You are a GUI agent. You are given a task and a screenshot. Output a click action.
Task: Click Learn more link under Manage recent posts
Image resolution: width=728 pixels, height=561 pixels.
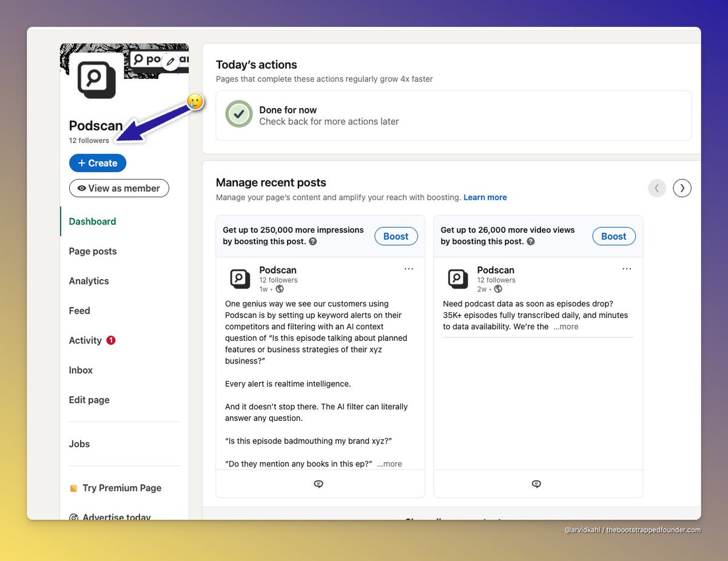(485, 197)
